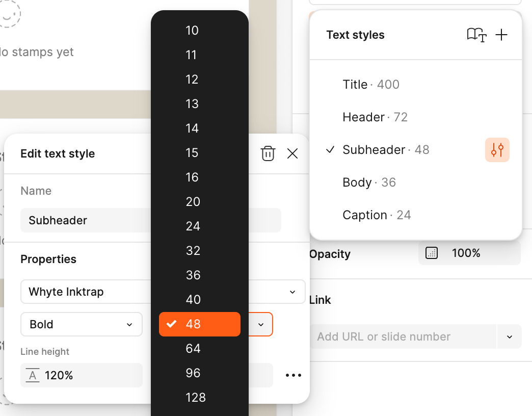
Task: Expand the Whyte Inktrap font family dropdown
Action: (163, 292)
